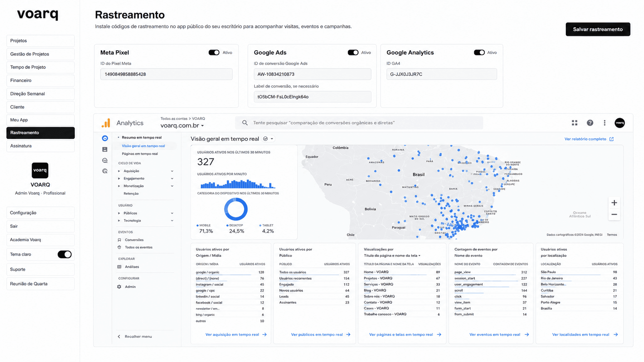Screen dimensions: 644x362
Task: Click Recolher menu to collapse the navigation
Action: click(x=135, y=336)
